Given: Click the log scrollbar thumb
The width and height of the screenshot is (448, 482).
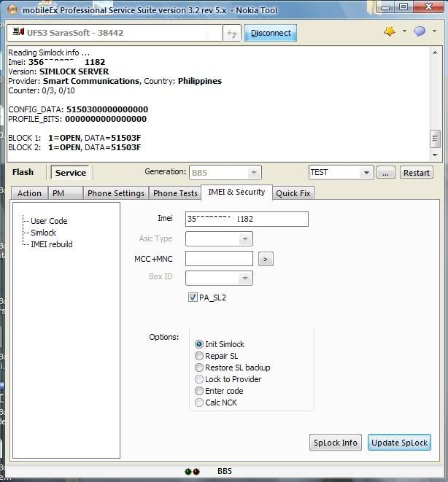Looking at the screenshot, I should tap(435, 139).
